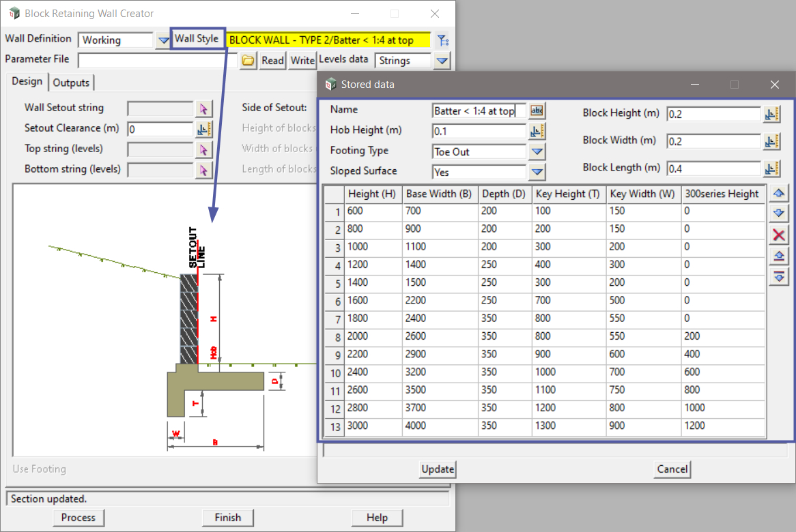Screen dimensions: 796x532
Task: Click the Block Height (m) input field
Action: 713,115
